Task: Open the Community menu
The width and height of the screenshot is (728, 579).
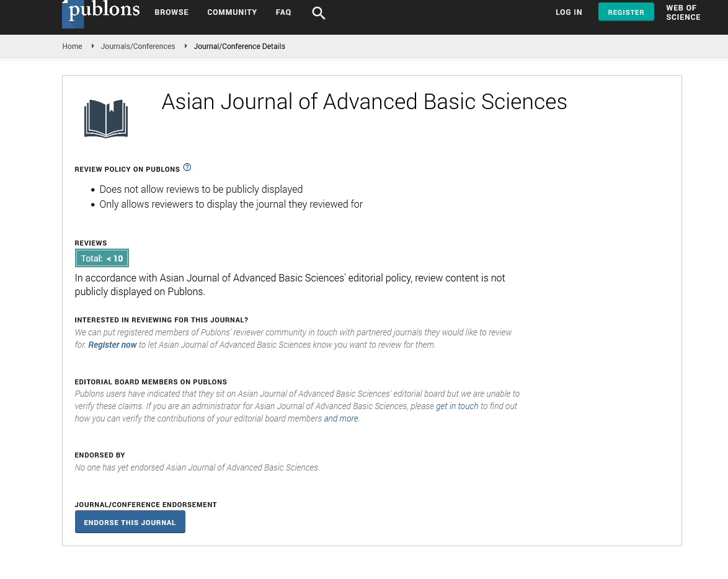Action: click(232, 12)
